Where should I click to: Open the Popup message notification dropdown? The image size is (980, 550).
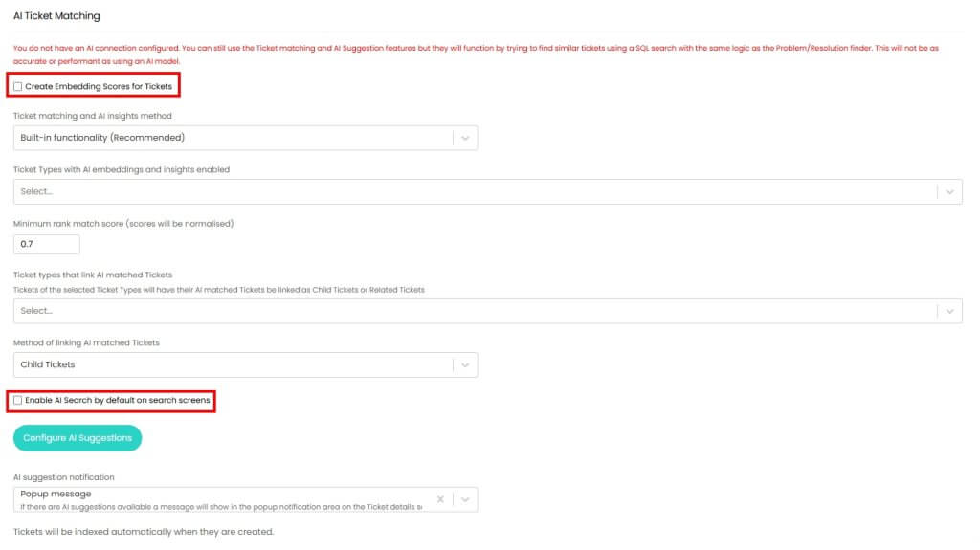point(220,499)
